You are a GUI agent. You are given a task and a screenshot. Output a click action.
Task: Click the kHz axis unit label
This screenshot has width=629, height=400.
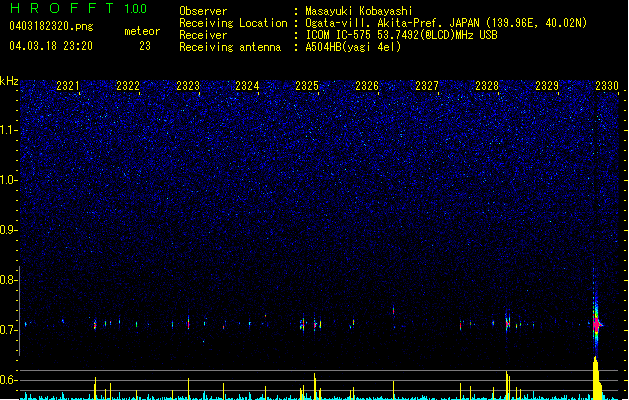(9, 81)
